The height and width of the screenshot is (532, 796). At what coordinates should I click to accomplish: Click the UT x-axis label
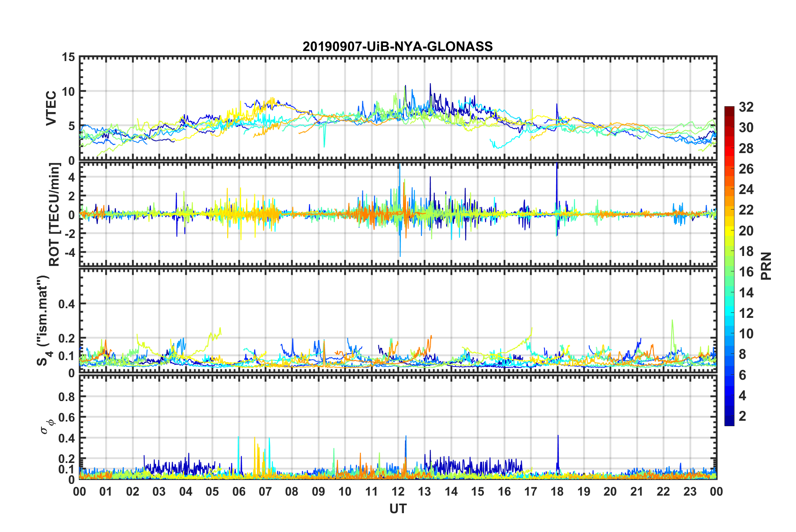[398, 509]
